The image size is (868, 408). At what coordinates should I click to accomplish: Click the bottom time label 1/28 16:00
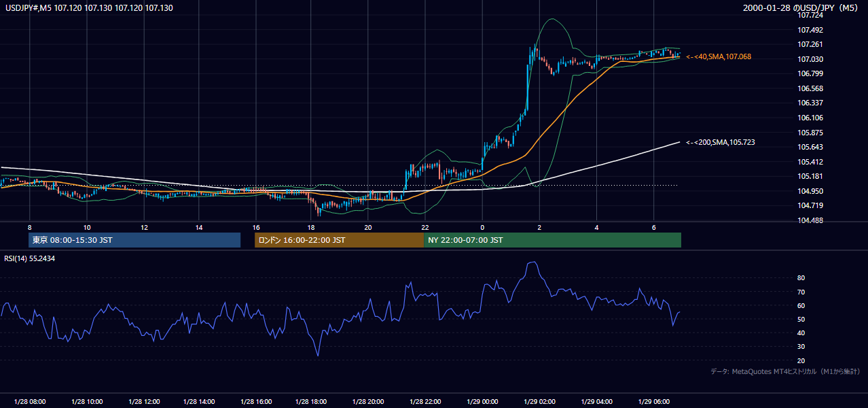257,402
